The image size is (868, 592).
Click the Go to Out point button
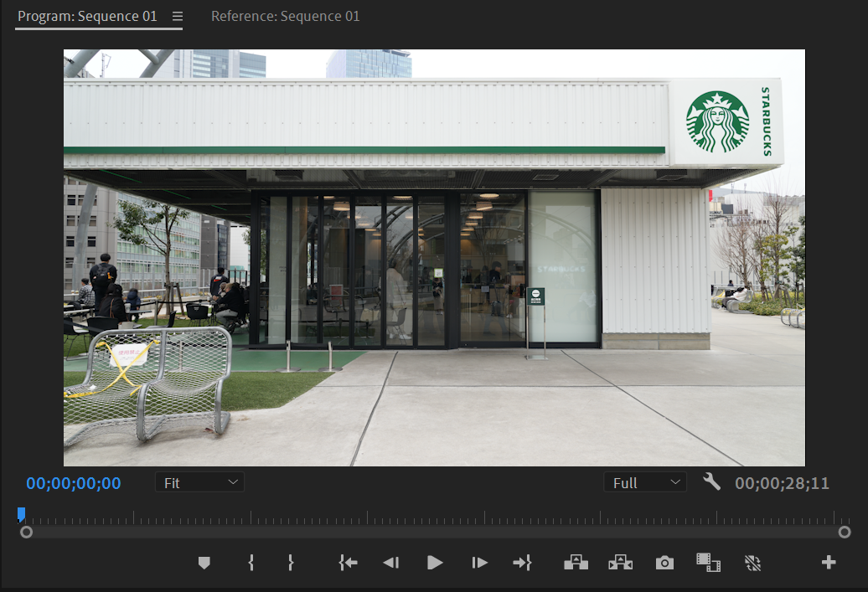coord(522,563)
